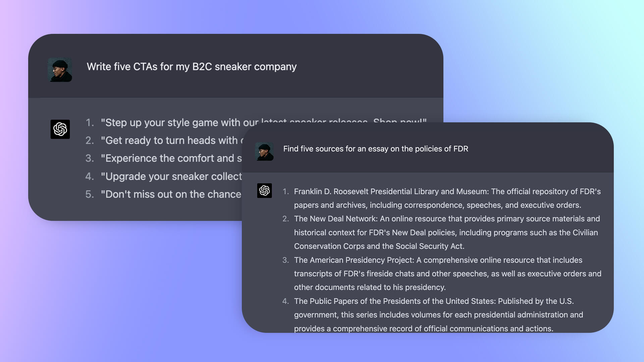Image resolution: width=644 pixels, height=362 pixels.
Task: Click 'Find five sources for an essay' prompt
Action: [x=376, y=148]
